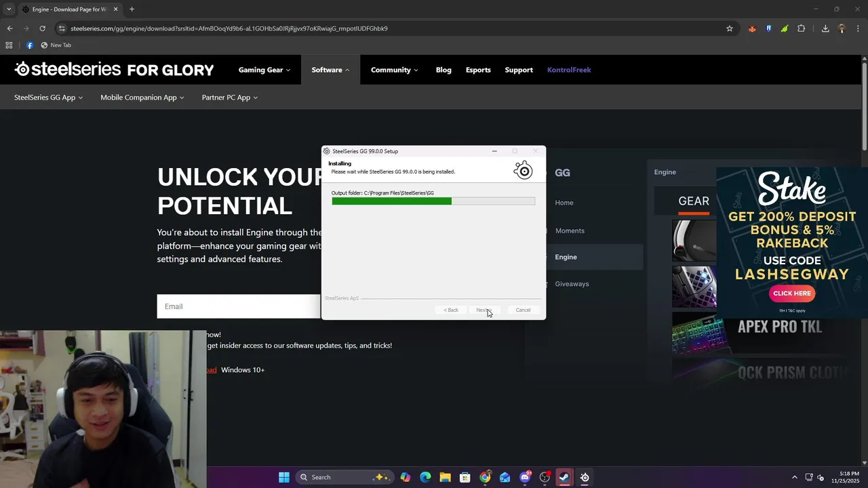The image size is (868, 488).
Task: Select Giveaways in the GG sidebar
Action: click(572, 284)
